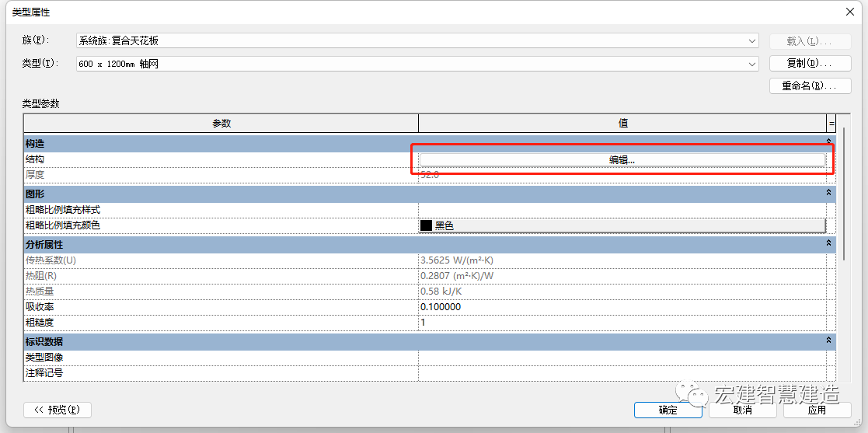The width and height of the screenshot is (868, 433).
Task: Open the 族 family dropdown
Action: pyautogui.click(x=417, y=40)
